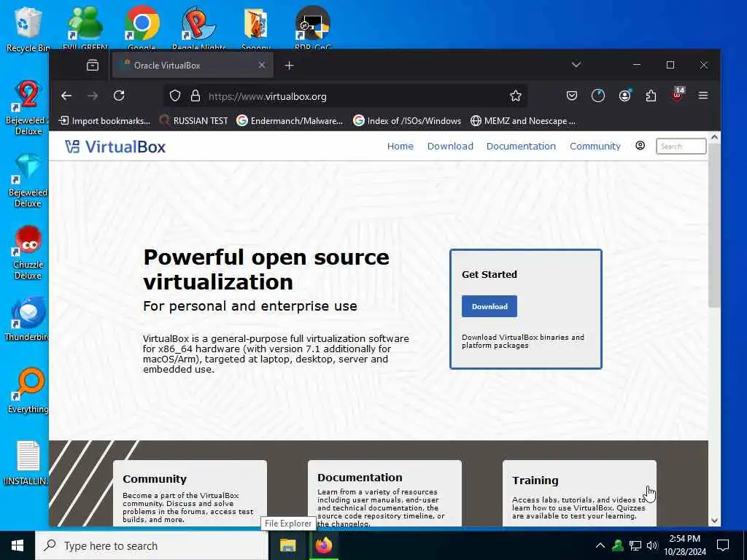The height and width of the screenshot is (560, 747).
Task: Open Import bookmarks bookmark
Action: [x=104, y=121]
